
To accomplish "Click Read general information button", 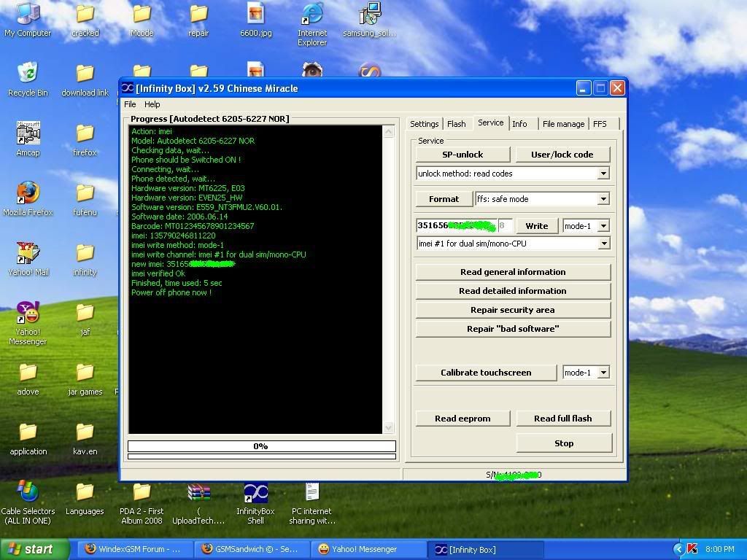I will 513,272.
